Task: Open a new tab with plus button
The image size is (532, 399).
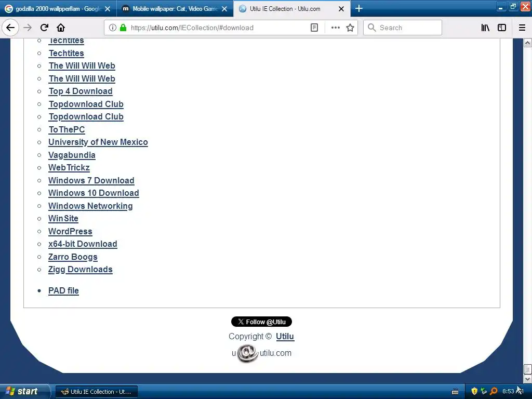Action: tap(359, 8)
